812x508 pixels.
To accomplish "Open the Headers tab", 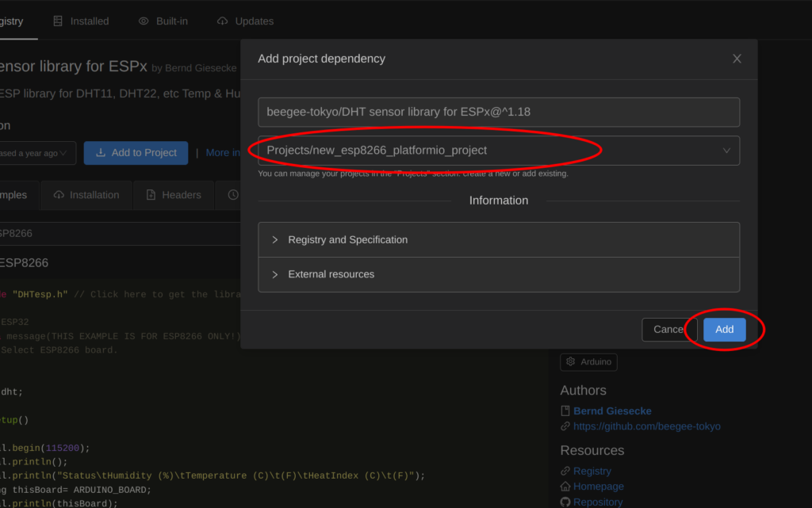I will pyautogui.click(x=174, y=195).
